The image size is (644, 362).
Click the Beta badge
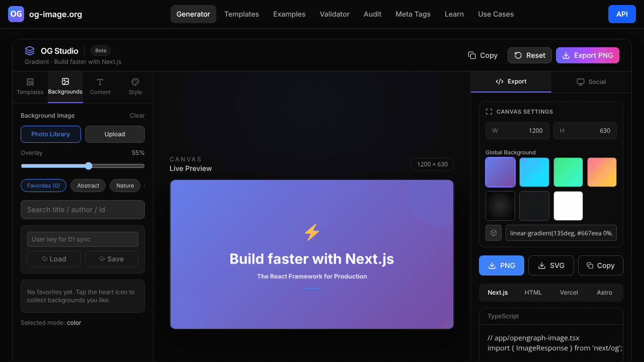(x=101, y=50)
